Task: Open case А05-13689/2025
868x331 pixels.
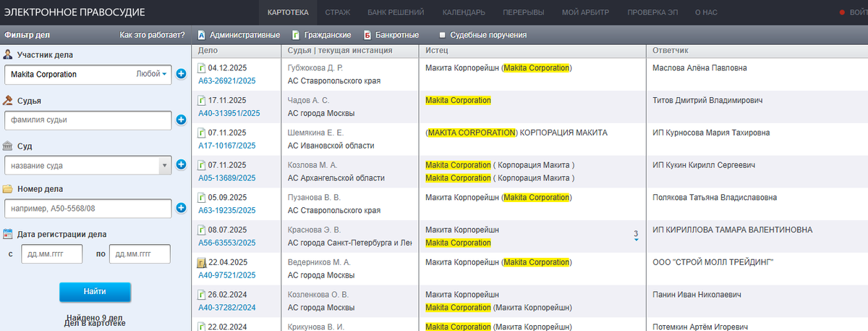Action: click(226, 178)
